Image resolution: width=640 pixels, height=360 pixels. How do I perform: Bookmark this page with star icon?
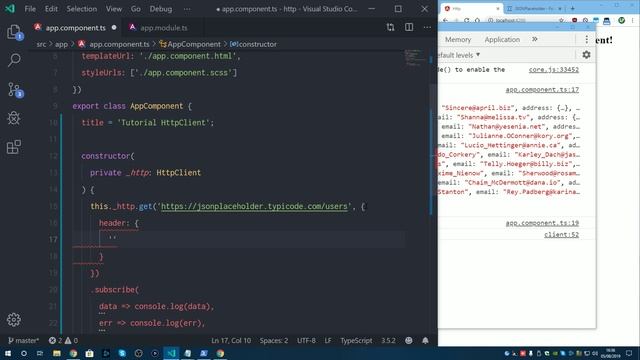(562, 20)
